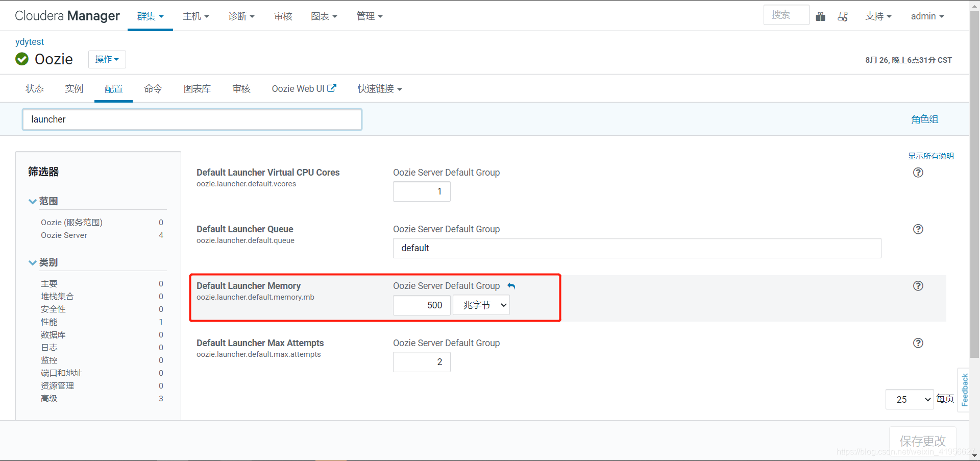
Task: Switch to the 实例 tab
Action: point(74,89)
